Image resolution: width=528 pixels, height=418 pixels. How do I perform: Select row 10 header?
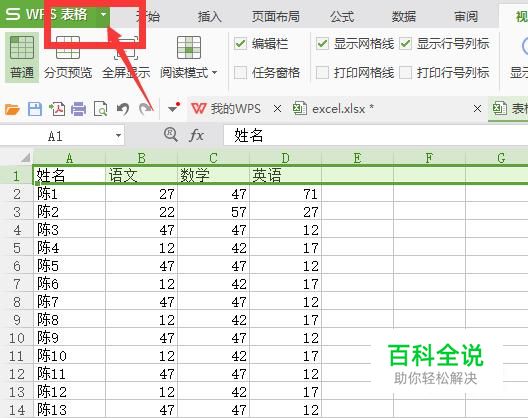pos(16,337)
